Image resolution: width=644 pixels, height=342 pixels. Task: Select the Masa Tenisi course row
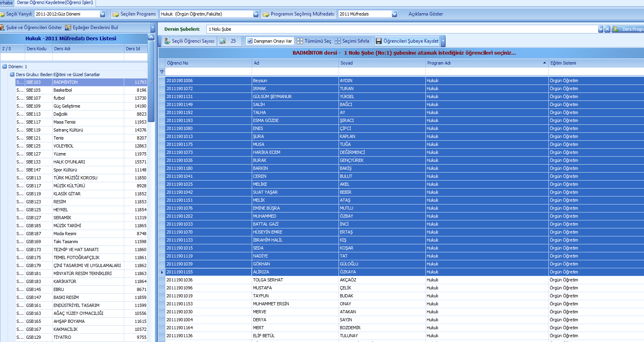pyautogui.click(x=82, y=122)
